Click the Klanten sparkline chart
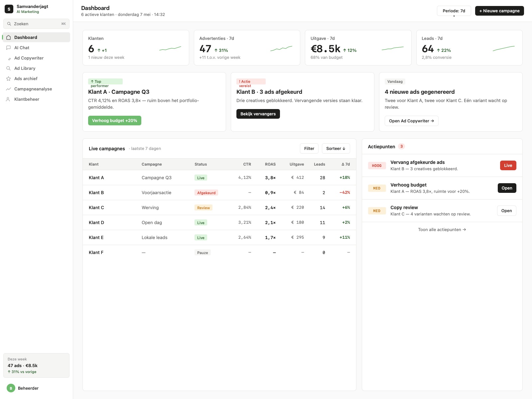Screen dimensions: 532x399 [x=170, y=49]
